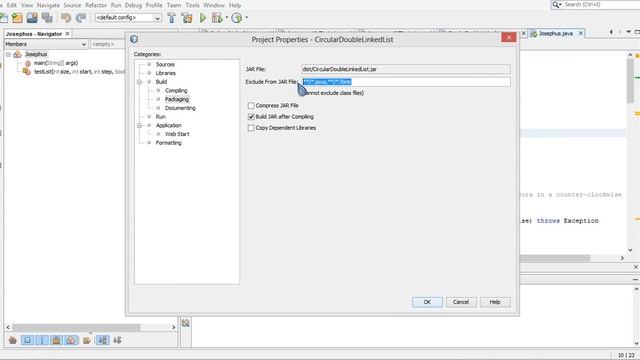Toggle the Show Fields filter icon
This screenshot has width=640, height=360.
[x=27, y=340]
